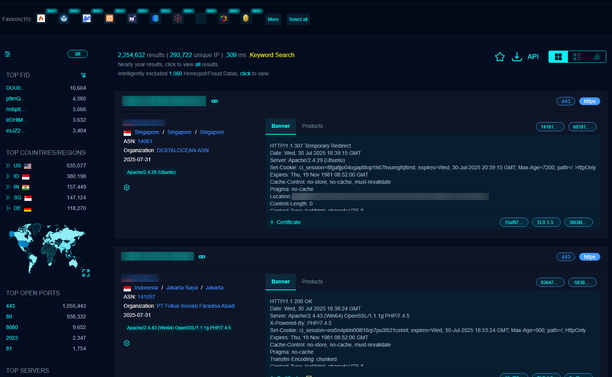Viewport: 612px width, 377px height.
Task: Click 'click' link to view honeypot data
Action: click(x=245, y=73)
